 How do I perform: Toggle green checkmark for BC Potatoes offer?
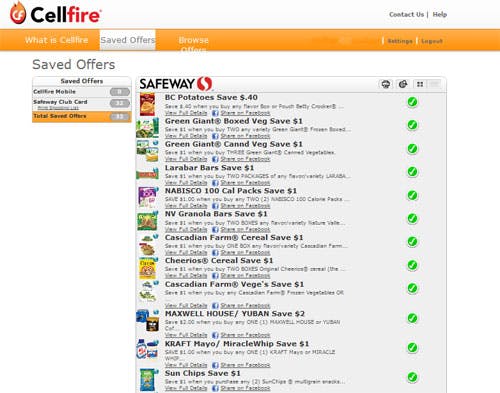[x=412, y=102]
